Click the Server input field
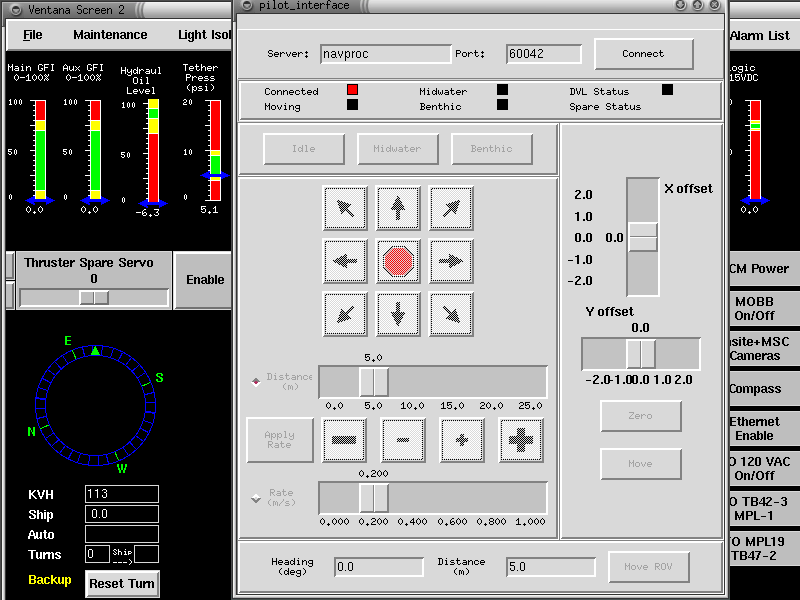Image resolution: width=800 pixels, height=600 pixels. [386, 54]
